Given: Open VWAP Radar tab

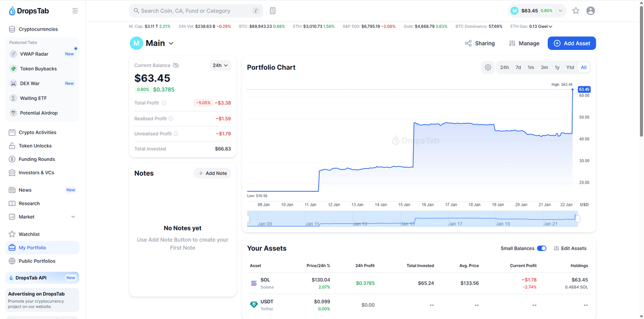Looking at the screenshot, I should pyautogui.click(x=42, y=54).
